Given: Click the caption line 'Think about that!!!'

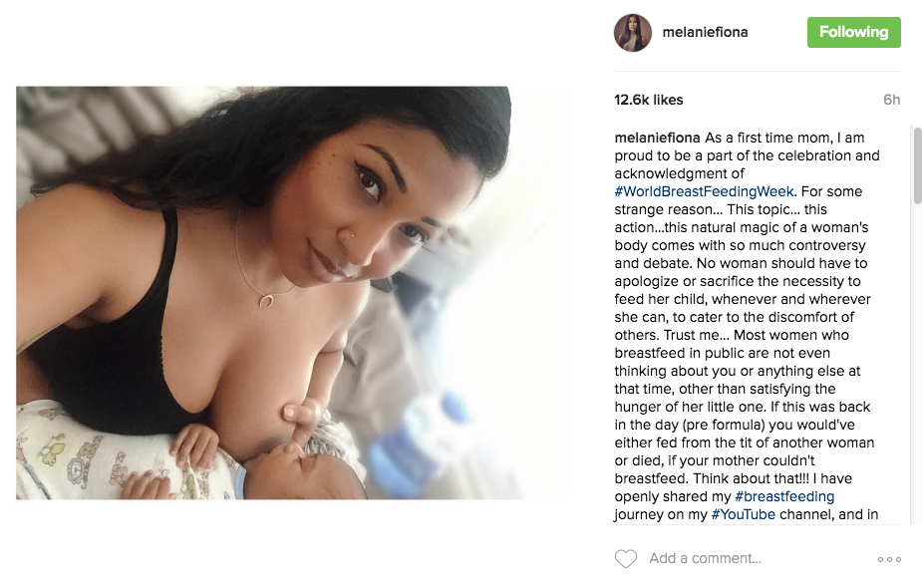Looking at the screenshot, I should [x=752, y=478].
